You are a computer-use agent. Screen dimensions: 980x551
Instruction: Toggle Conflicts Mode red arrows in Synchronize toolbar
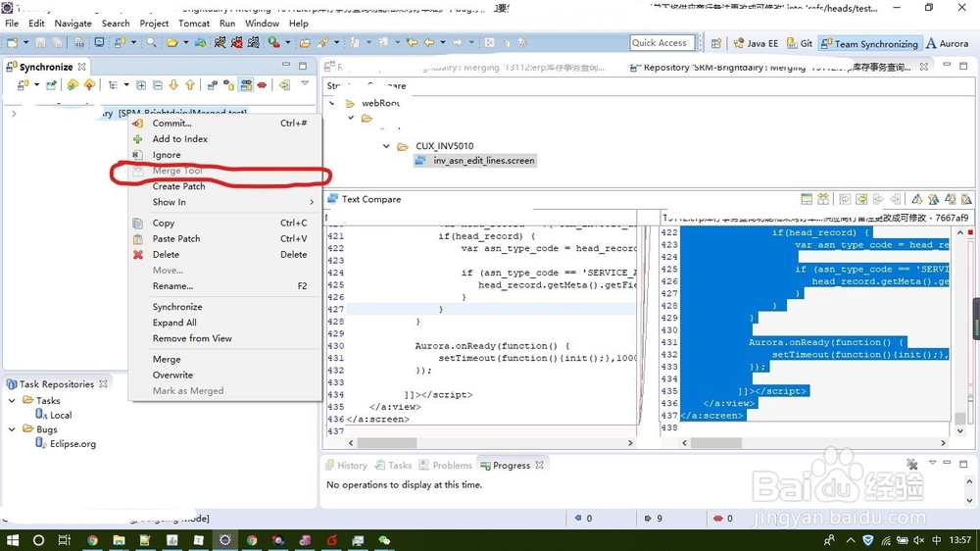(x=262, y=84)
